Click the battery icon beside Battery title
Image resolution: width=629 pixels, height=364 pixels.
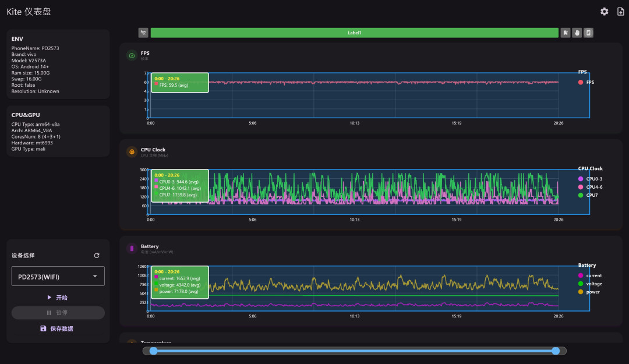coord(132,249)
